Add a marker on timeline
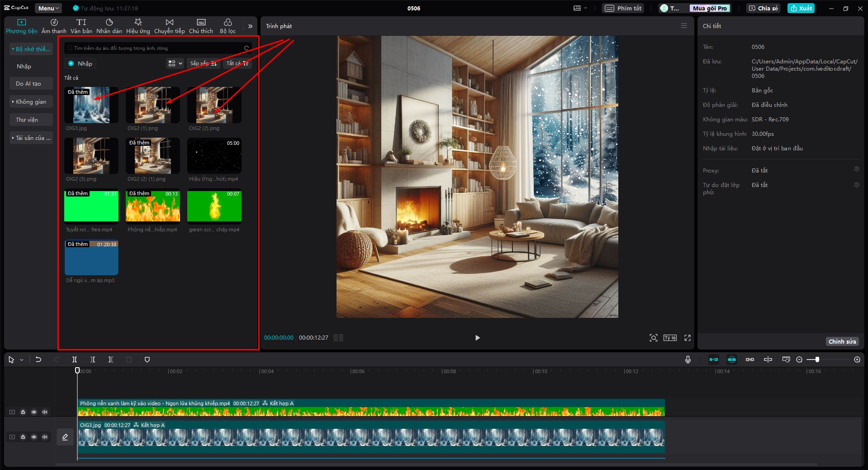Viewport: 868px width, 470px height. (147, 360)
